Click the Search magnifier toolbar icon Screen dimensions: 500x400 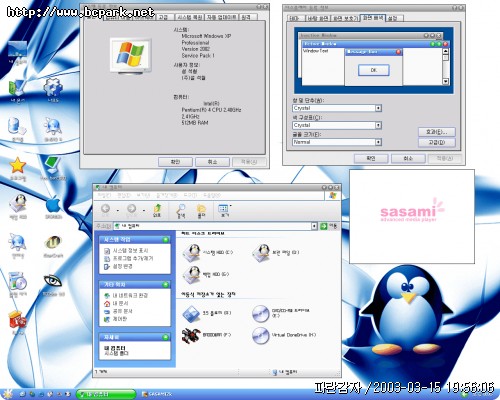click(x=181, y=211)
